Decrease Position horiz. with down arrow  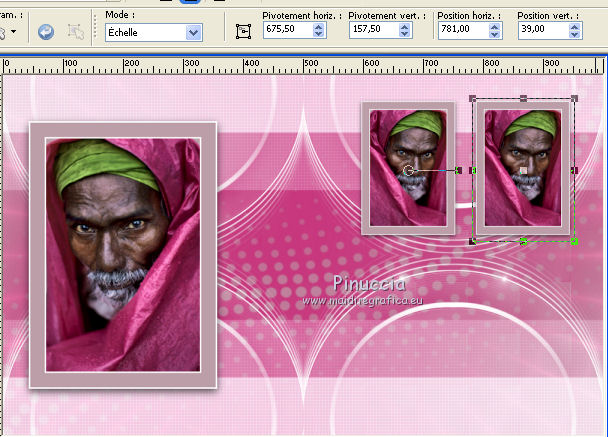(495, 34)
